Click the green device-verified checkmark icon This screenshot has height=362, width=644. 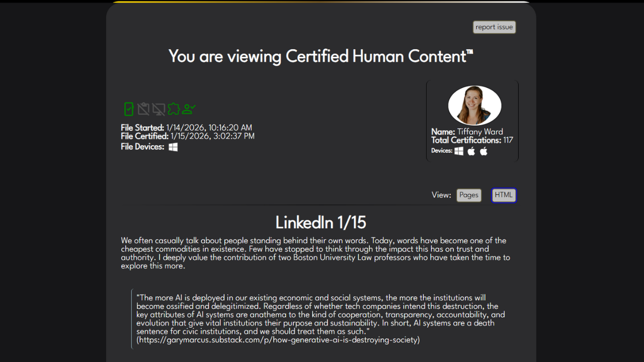click(129, 109)
